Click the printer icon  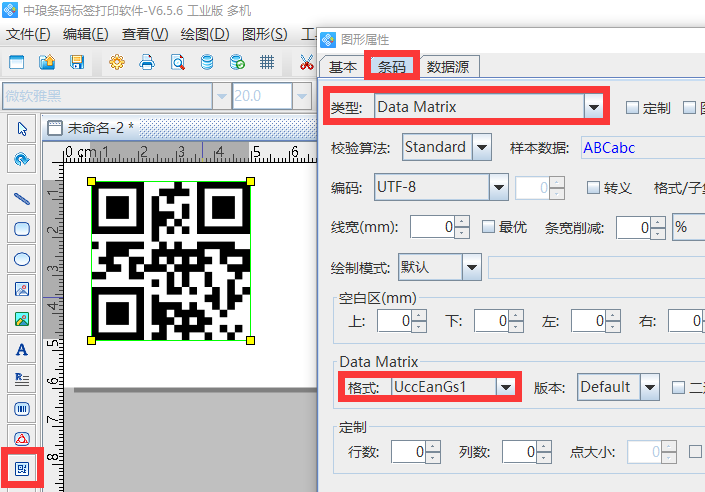[x=147, y=62]
